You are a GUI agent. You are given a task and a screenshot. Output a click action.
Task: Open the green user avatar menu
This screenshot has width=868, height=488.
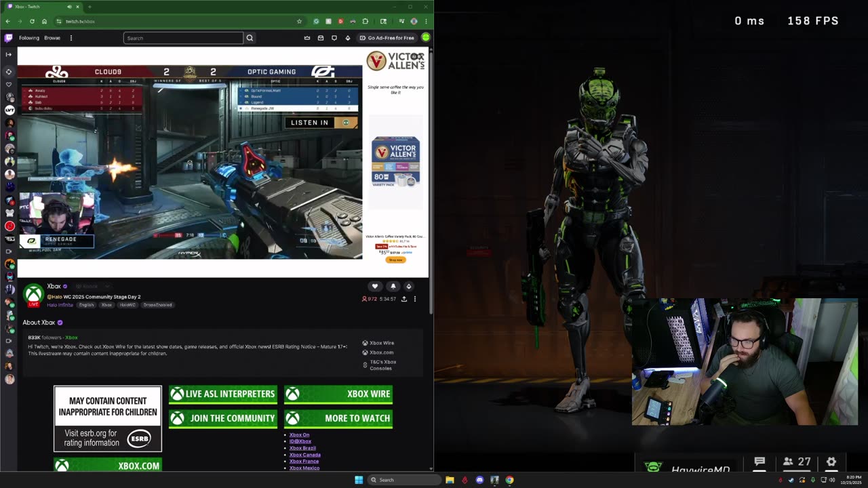click(426, 37)
